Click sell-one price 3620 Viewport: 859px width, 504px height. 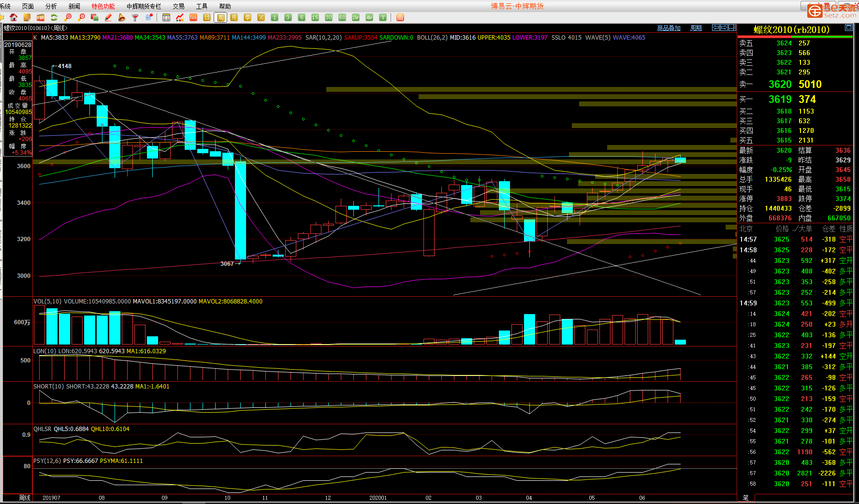(x=780, y=85)
